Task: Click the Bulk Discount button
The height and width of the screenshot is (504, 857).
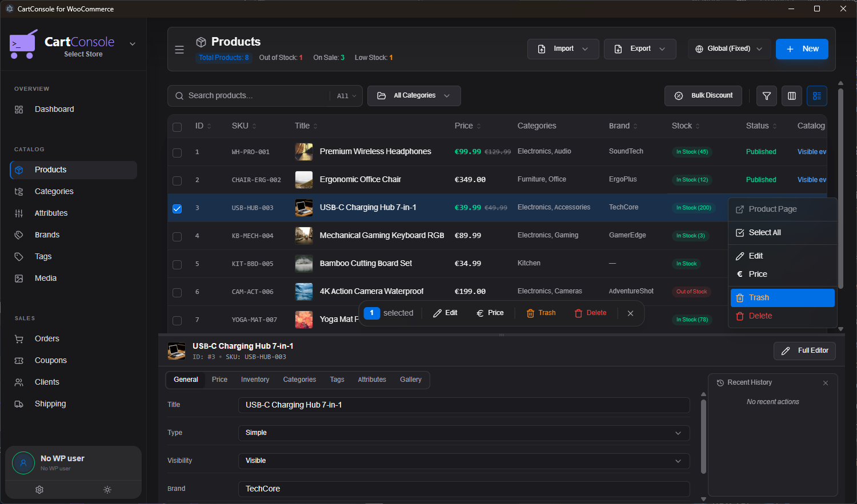Action: pyautogui.click(x=703, y=96)
